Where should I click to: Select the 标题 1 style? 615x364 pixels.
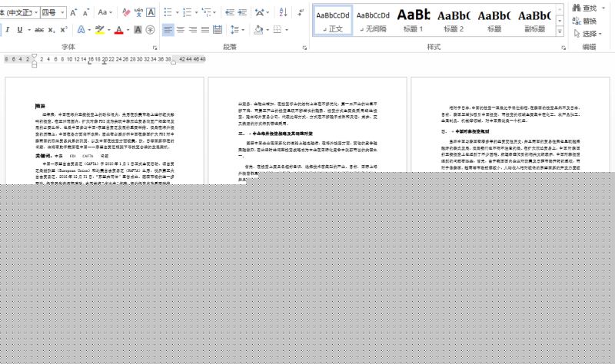click(413, 20)
